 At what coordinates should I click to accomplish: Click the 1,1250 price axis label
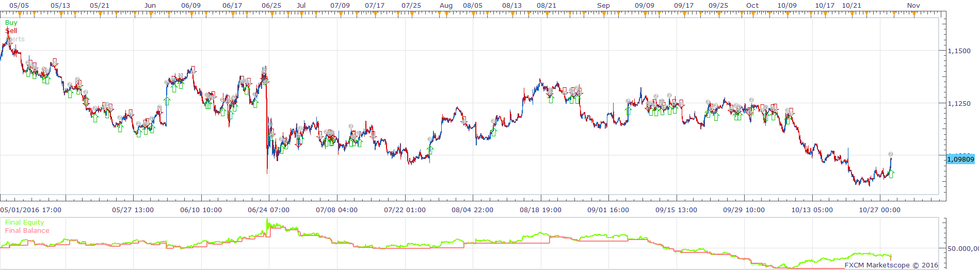(959, 104)
